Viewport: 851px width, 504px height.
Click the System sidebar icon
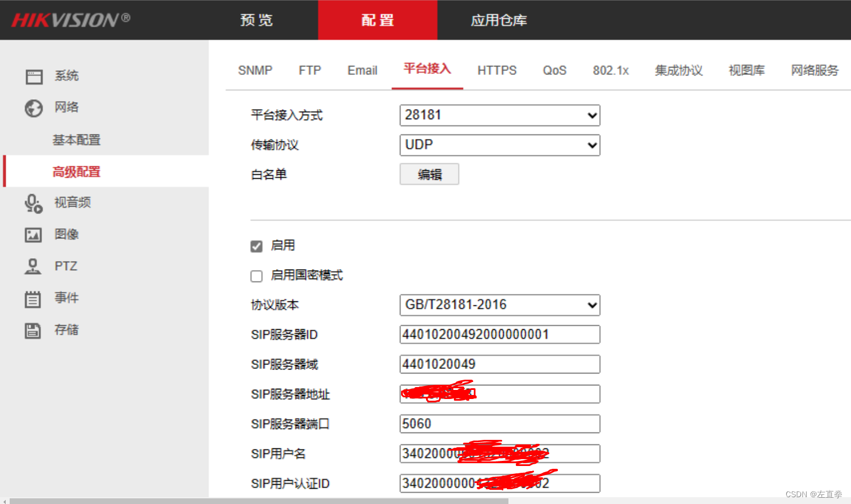(x=34, y=77)
